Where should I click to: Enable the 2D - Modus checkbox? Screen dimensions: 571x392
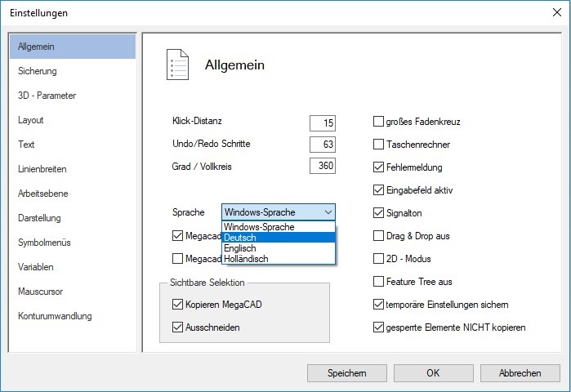(x=378, y=259)
